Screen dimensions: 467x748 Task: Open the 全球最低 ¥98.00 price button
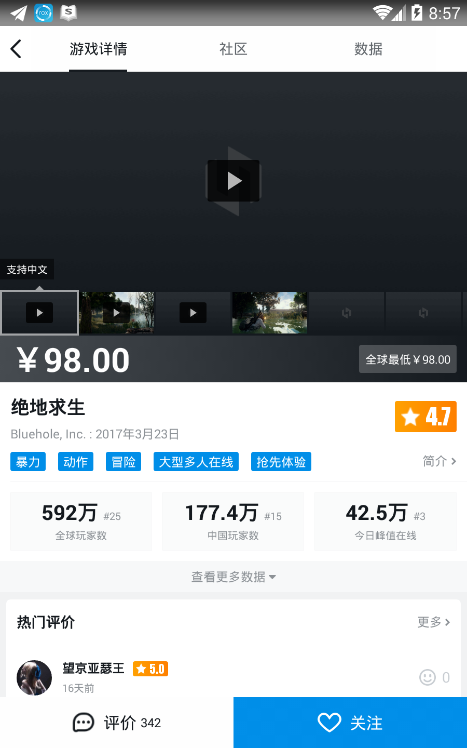[x=408, y=359]
